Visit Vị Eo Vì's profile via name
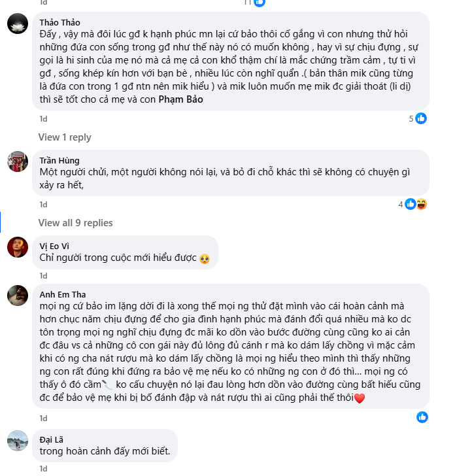The height and width of the screenshot is (476, 455). point(55,246)
